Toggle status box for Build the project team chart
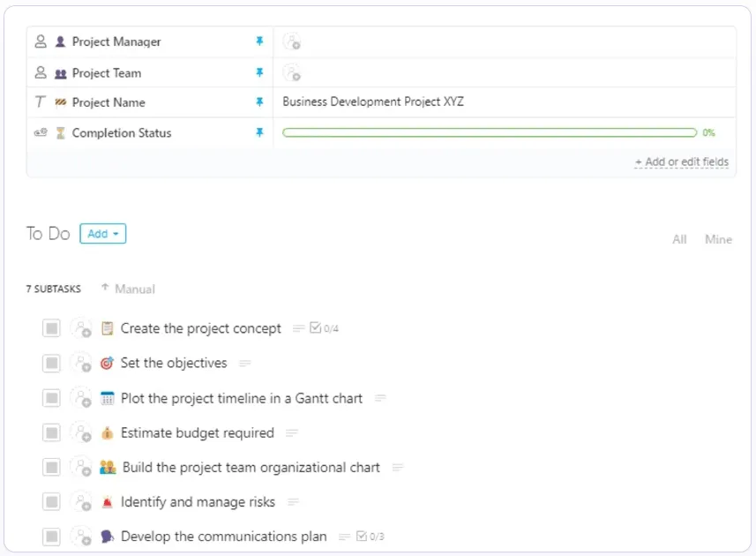This screenshot has height=556, width=756. (x=51, y=467)
